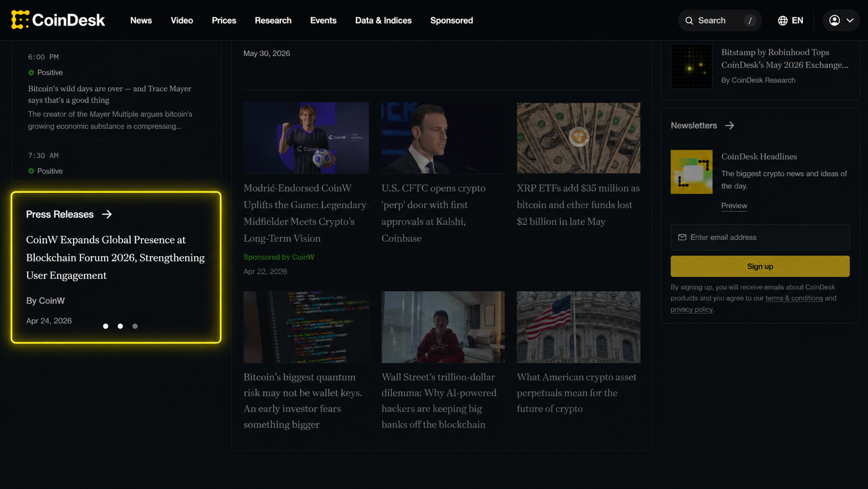The width and height of the screenshot is (868, 489).
Task: Click the Positive sentiment tag under 7:30 AM
Action: pyautogui.click(x=46, y=171)
